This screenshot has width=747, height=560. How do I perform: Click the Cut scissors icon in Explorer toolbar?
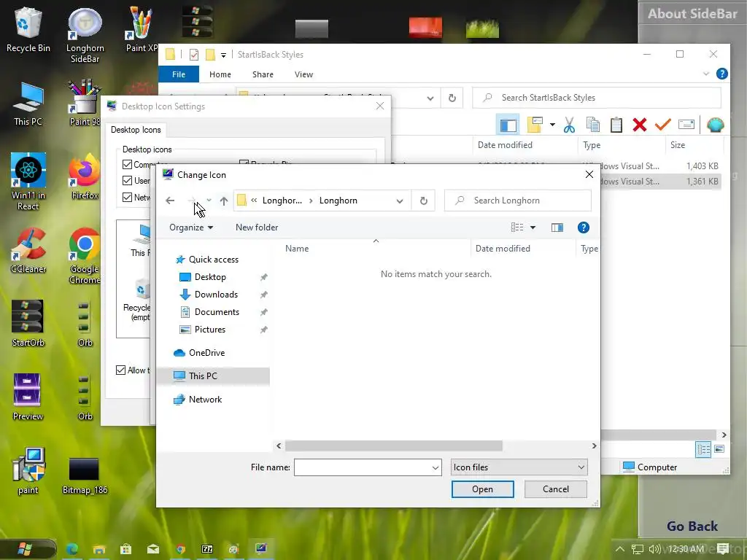click(x=569, y=125)
